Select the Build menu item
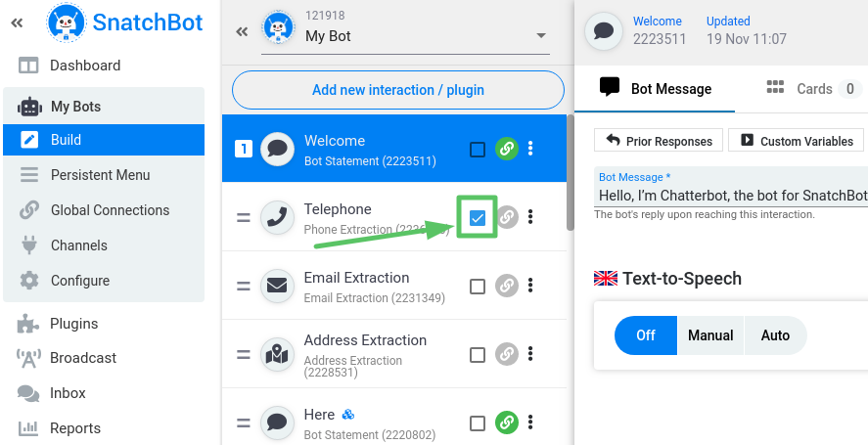 click(104, 140)
